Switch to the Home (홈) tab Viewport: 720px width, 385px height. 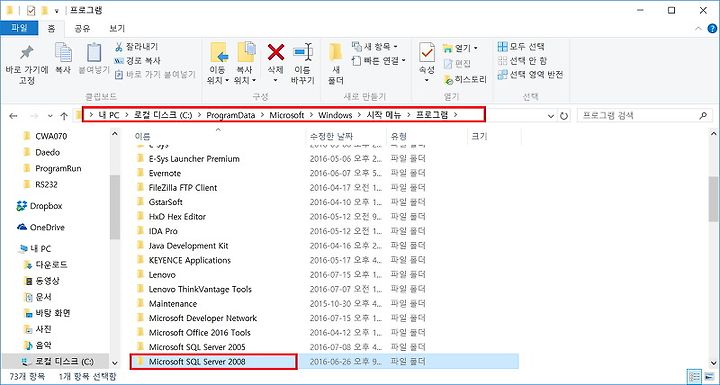[x=51, y=28]
